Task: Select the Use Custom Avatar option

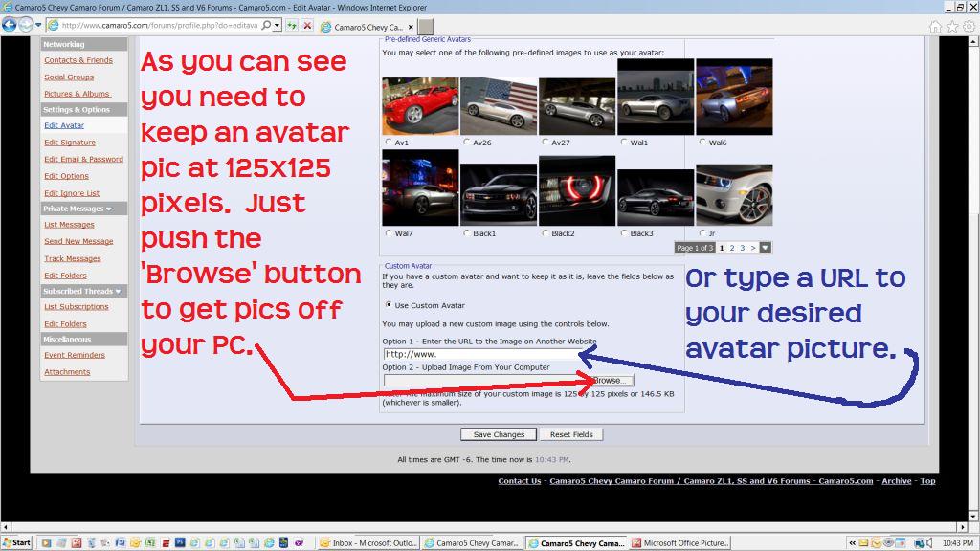Action: click(x=388, y=305)
